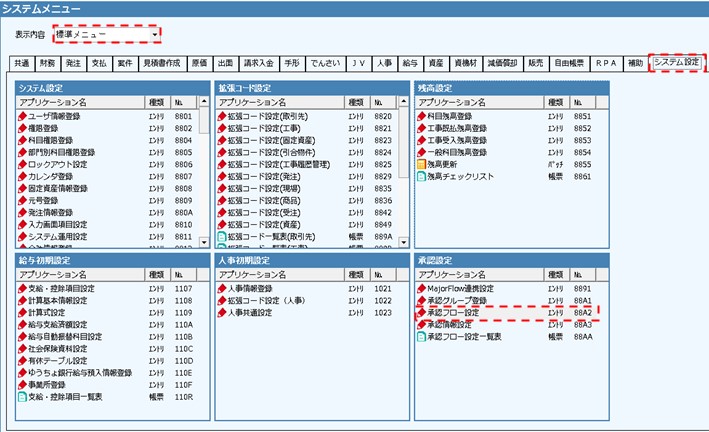Select the 給与 tab
This screenshot has width=709, height=432.
pos(410,63)
